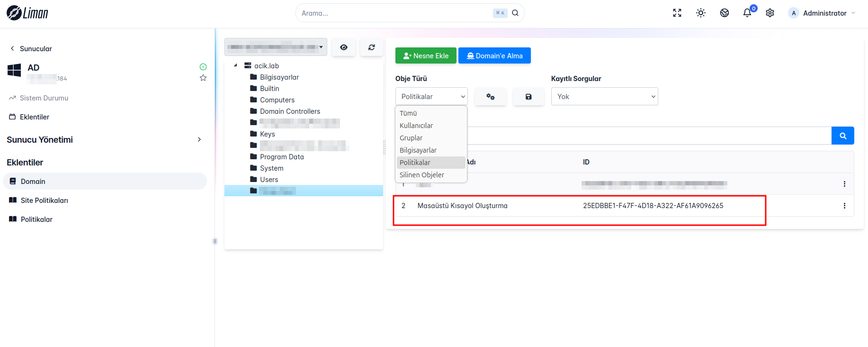This screenshot has width=868, height=347.
Task: Open Eklentiler in server menu
Action: pyautogui.click(x=29, y=117)
